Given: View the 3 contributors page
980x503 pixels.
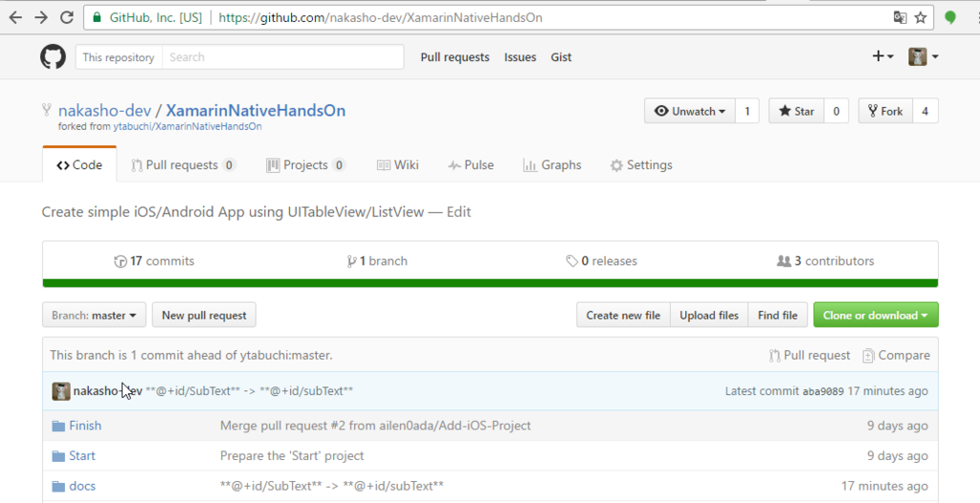Looking at the screenshot, I should [825, 261].
